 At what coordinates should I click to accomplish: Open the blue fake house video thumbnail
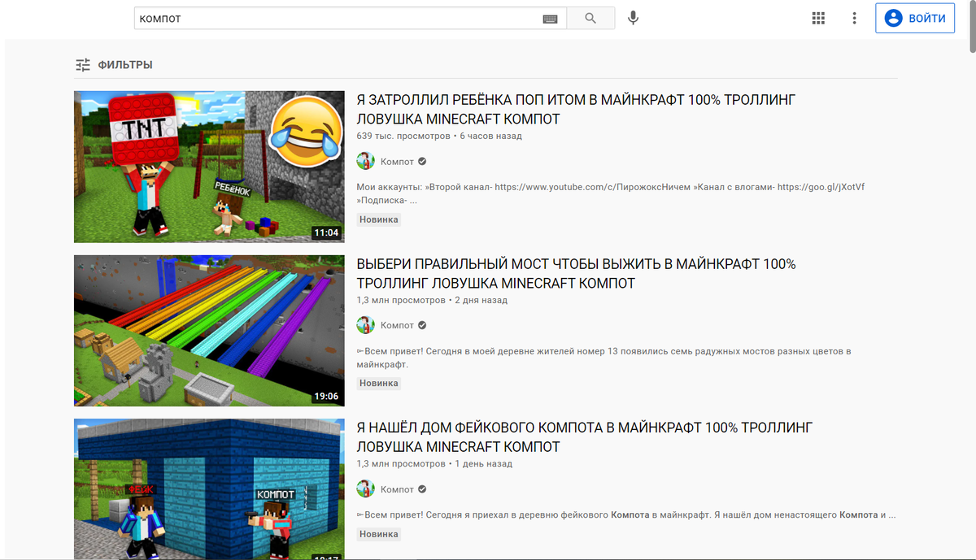pos(209,489)
